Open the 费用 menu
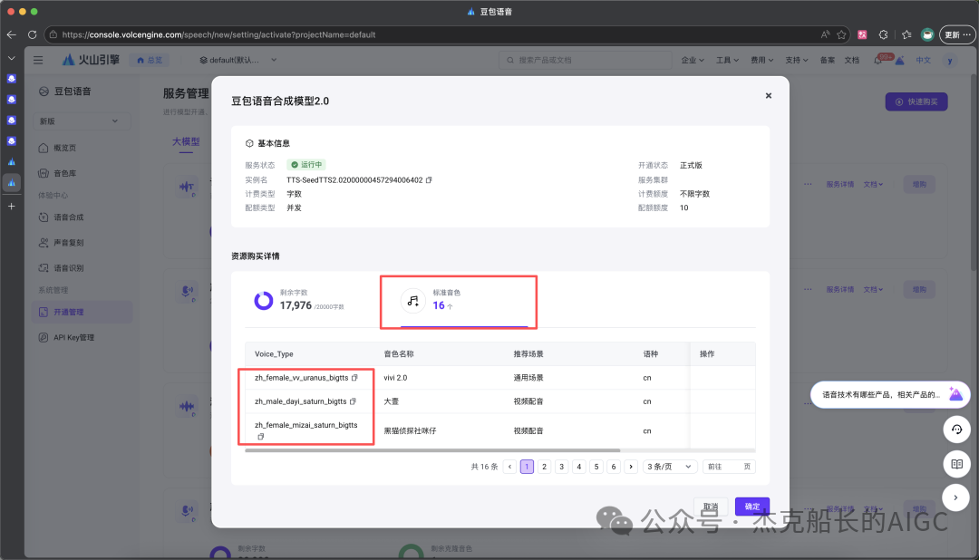Screen dimensions: 979x560 point(761,60)
